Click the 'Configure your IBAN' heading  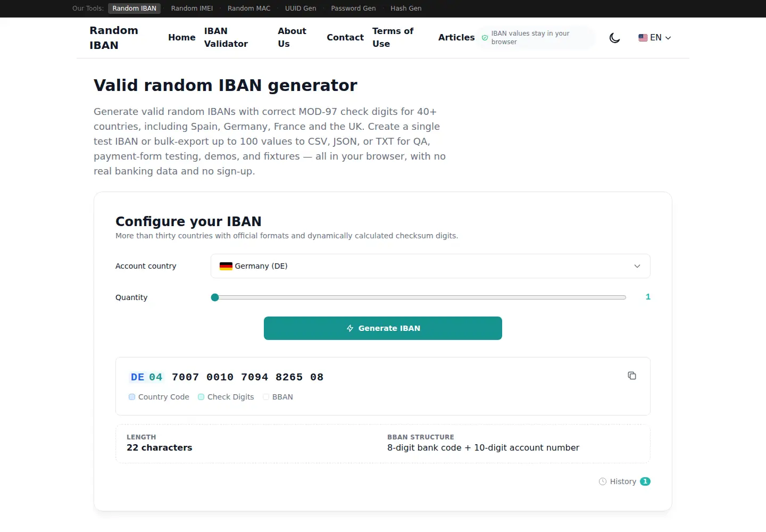pyautogui.click(x=188, y=221)
